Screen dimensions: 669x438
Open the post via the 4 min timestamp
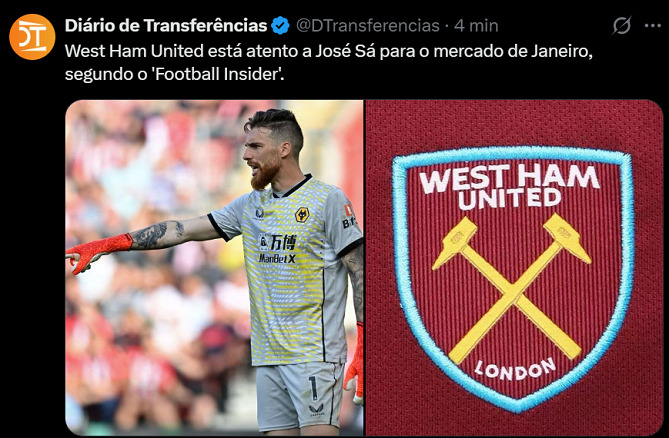pos(476,26)
